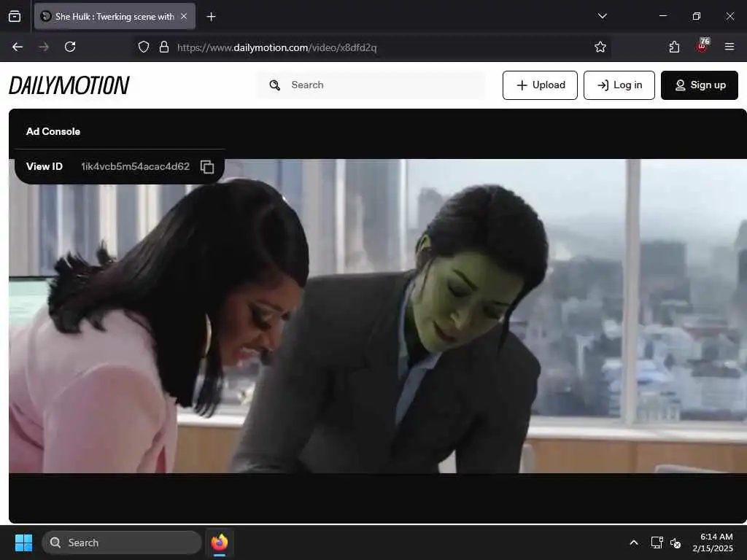Click the Ad Console heading
This screenshot has height=560, width=747.
tap(53, 131)
